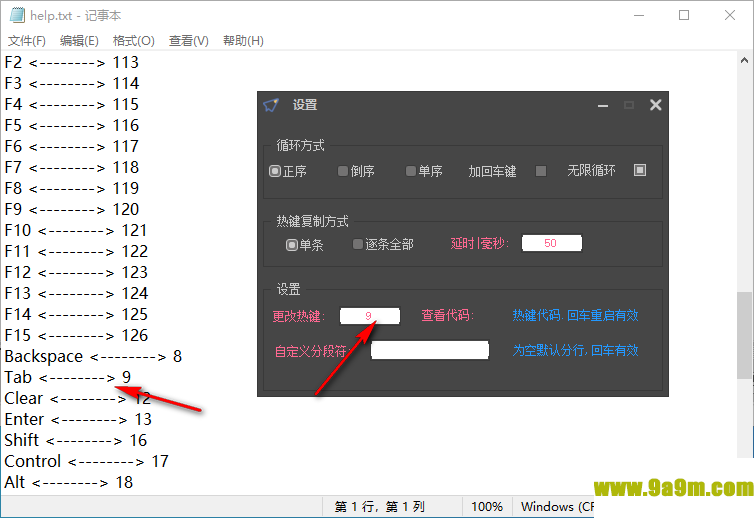754x518 pixels.
Task: Click the 更改热键 label
Action: [299, 316]
